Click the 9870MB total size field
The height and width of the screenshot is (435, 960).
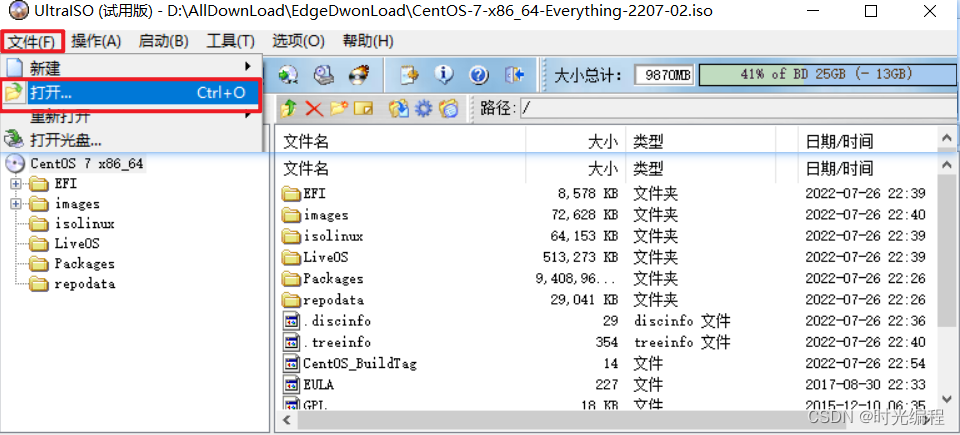coord(664,75)
